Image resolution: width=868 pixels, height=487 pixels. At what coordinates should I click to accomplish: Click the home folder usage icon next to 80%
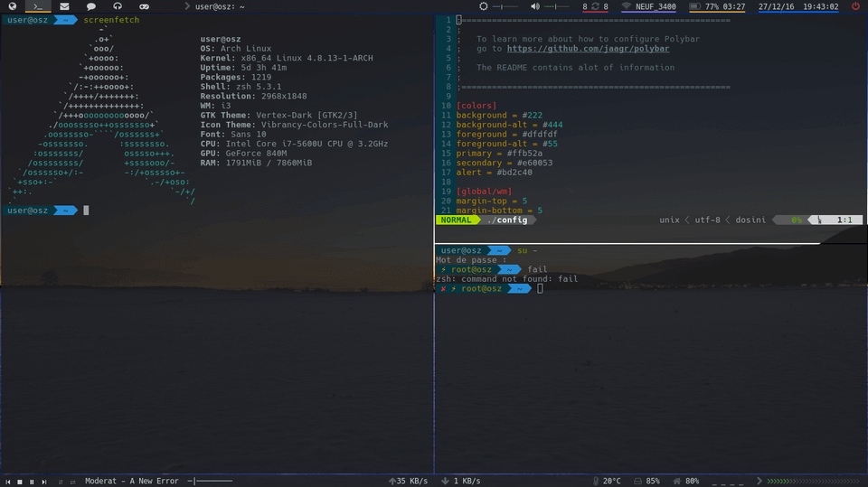click(x=676, y=481)
